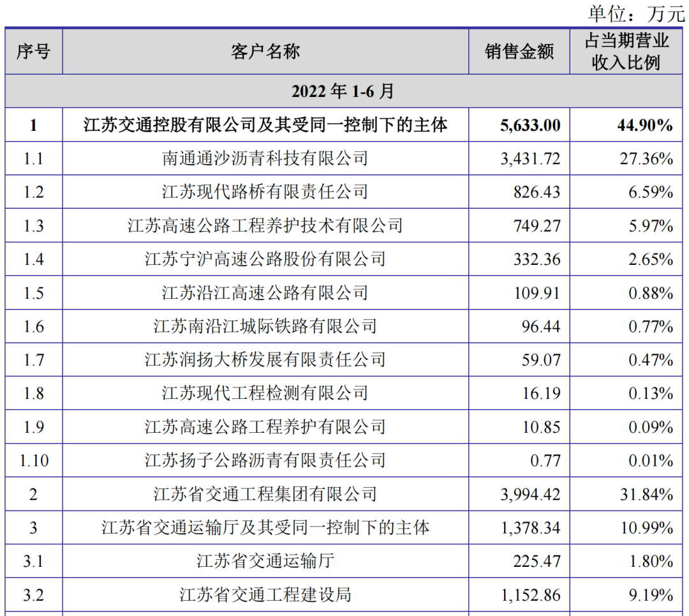Click percentage 2.65%

coord(651,259)
